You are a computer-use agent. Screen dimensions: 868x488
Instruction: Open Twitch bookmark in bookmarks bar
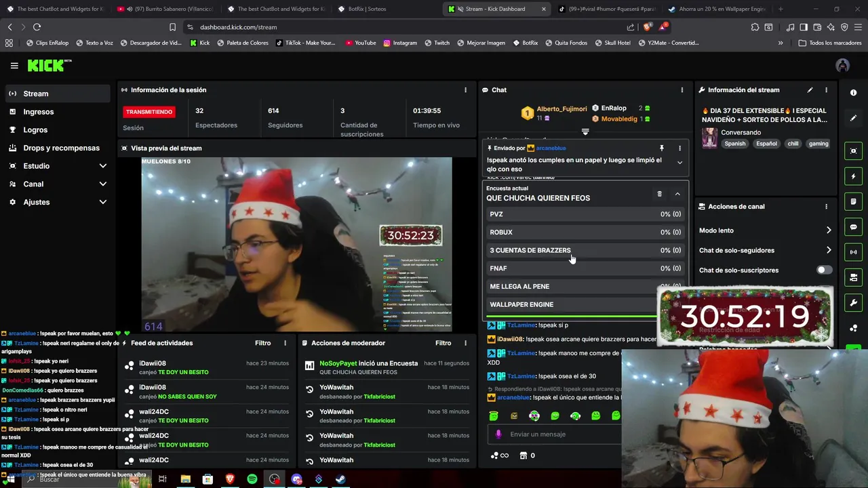(x=436, y=43)
